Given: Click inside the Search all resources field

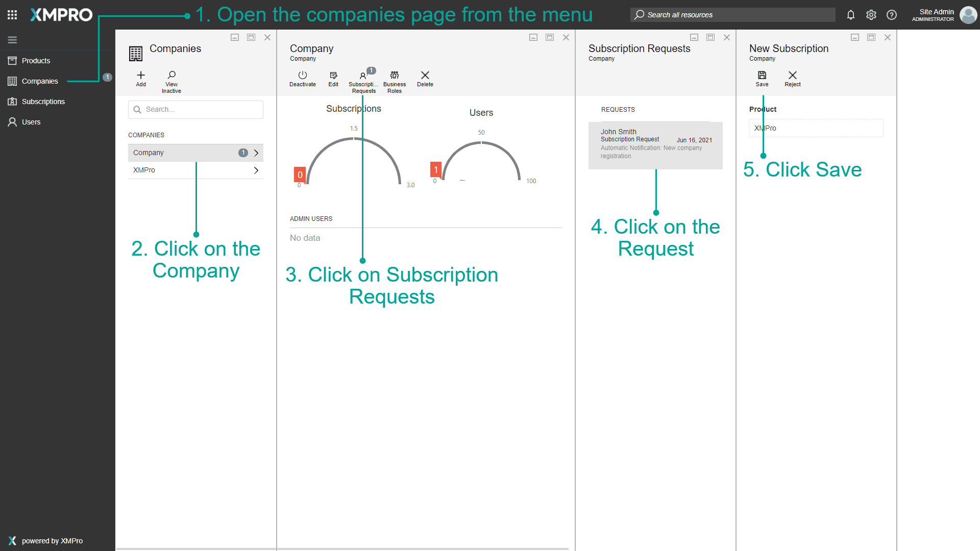Looking at the screenshot, I should click(732, 15).
